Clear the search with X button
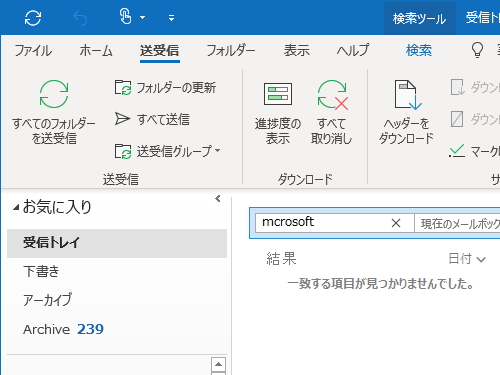Image resolution: width=500 pixels, height=375 pixels. click(396, 223)
